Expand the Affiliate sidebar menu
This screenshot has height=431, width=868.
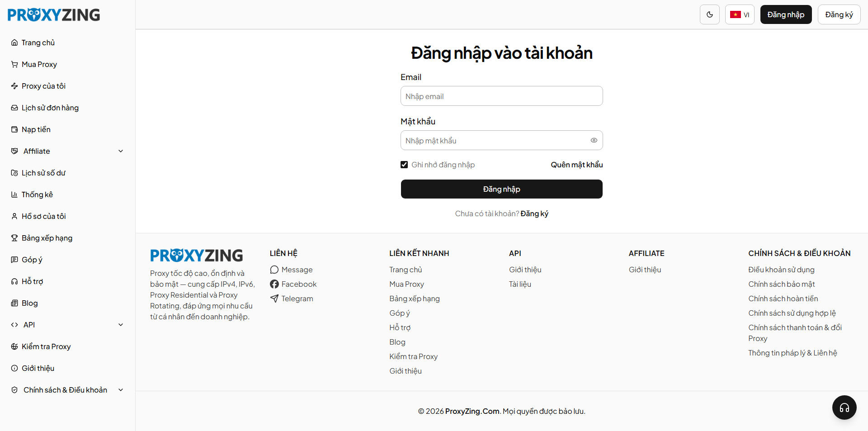(121, 151)
